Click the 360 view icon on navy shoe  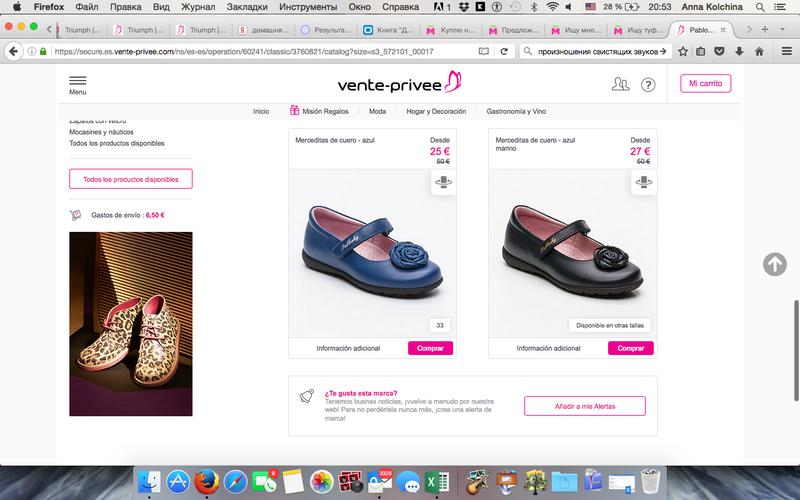point(644,183)
